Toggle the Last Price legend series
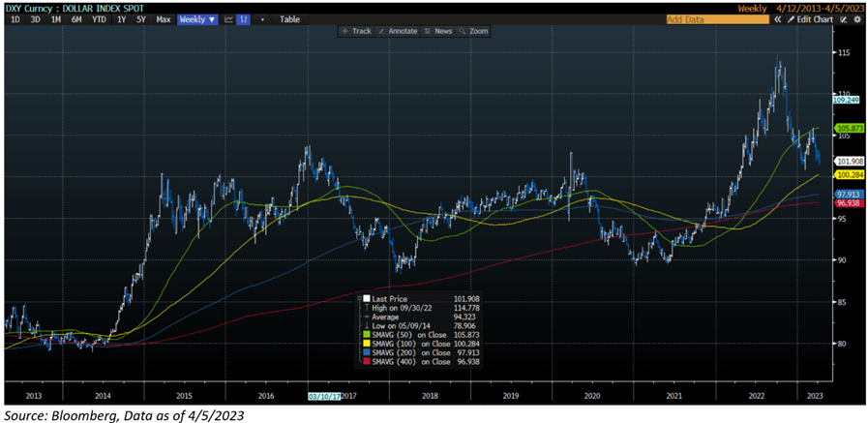Image resolution: width=868 pixels, height=423 pixels. 388,300
